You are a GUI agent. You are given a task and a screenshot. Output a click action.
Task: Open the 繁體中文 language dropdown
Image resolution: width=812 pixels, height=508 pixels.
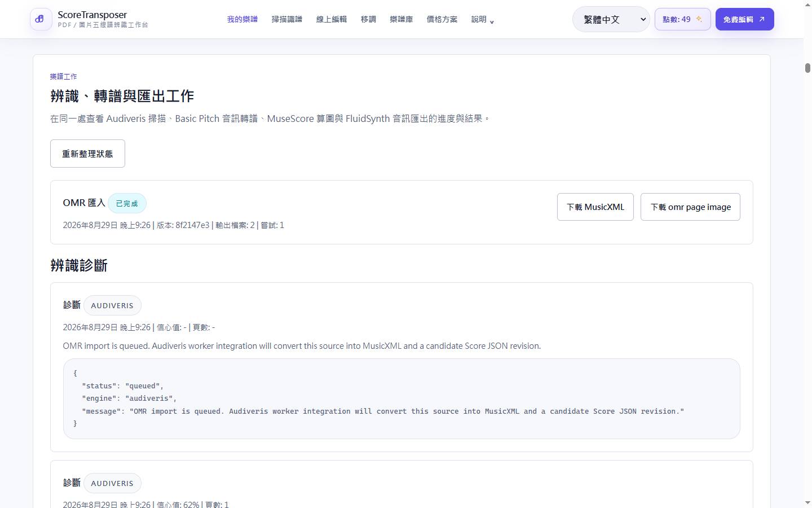coord(611,19)
